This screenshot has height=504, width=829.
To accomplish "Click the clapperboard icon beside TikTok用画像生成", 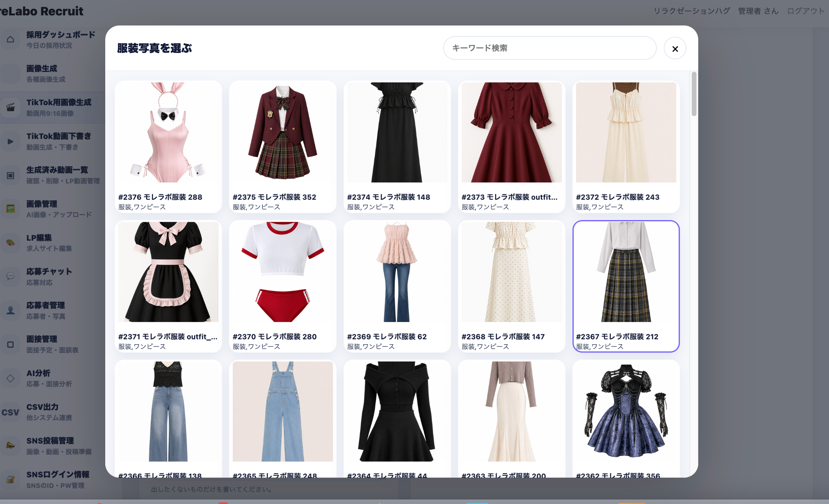I will coord(11,107).
